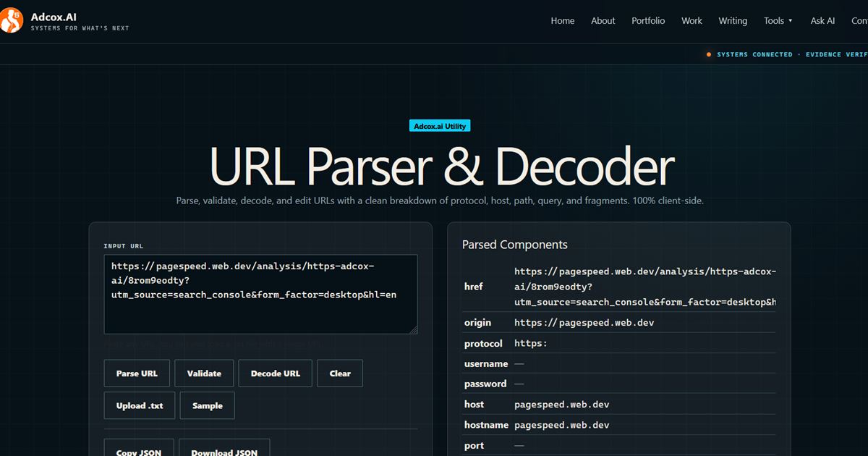This screenshot has width=868, height=456.
Task: Go to the About page
Action: click(x=603, y=21)
